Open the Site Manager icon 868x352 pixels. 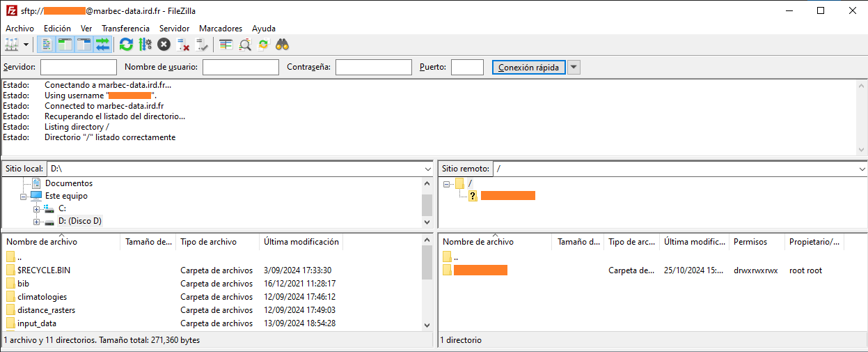pyautogui.click(x=12, y=45)
